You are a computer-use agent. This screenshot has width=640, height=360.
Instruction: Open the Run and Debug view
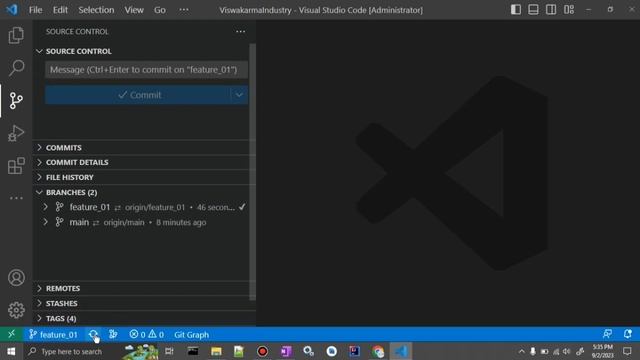coord(16,133)
